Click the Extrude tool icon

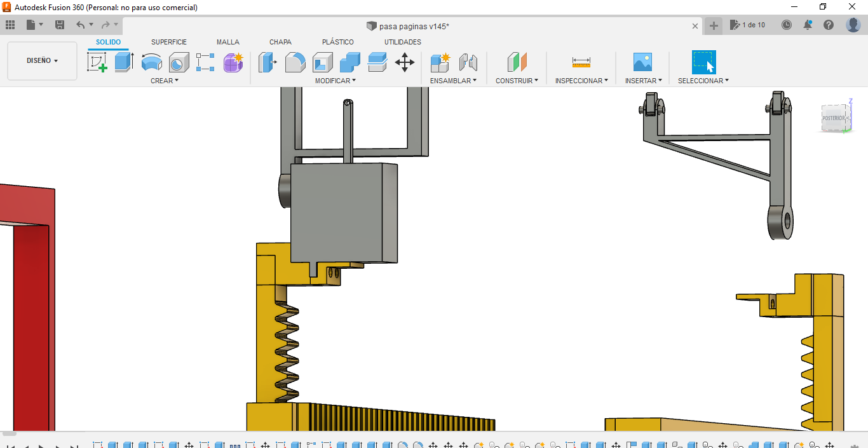[124, 62]
